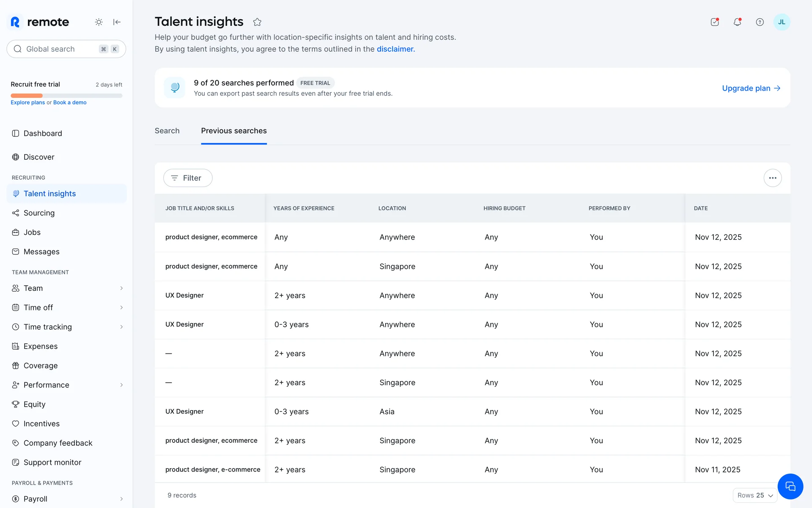The width and height of the screenshot is (812, 508).
Task: Open the disclaimer link
Action: [x=395, y=49]
